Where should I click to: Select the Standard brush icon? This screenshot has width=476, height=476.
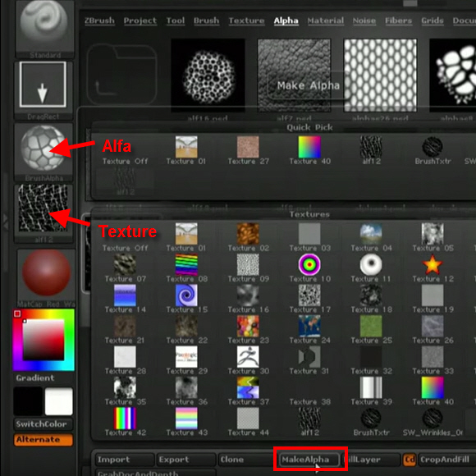click(x=43, y=28)
